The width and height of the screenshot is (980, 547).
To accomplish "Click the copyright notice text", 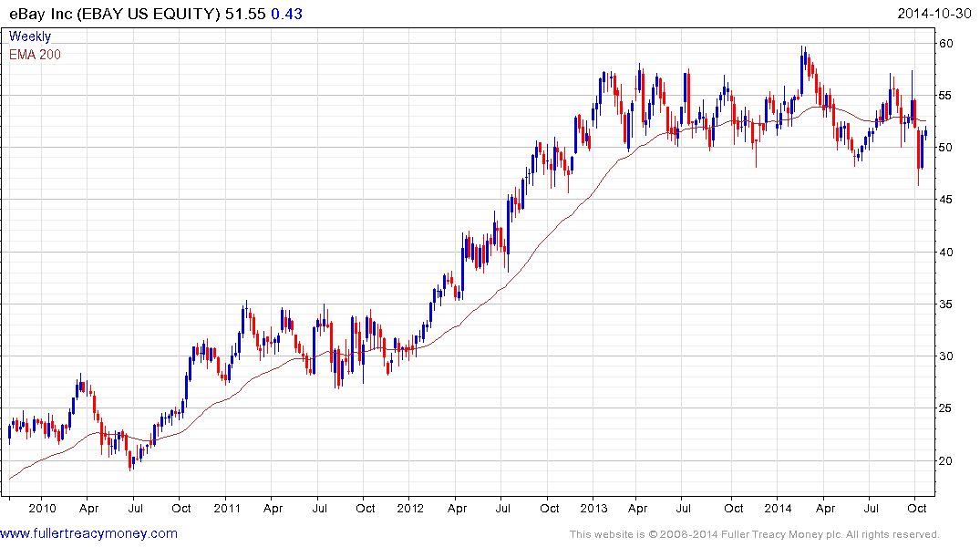I will pyautogui.click(x=755, y=534).
